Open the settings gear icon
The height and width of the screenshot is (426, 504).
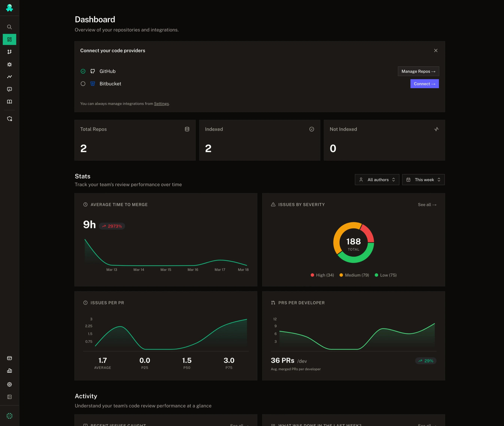click(x=9, y=384)
